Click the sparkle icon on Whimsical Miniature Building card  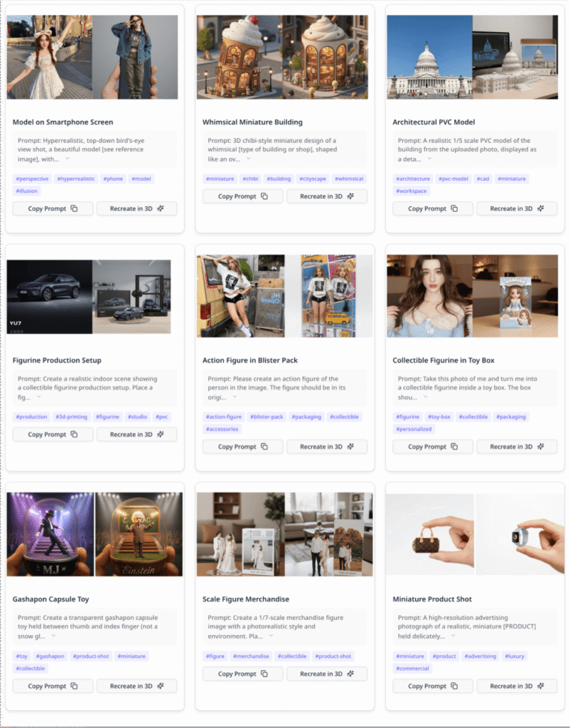coord(350,196)
